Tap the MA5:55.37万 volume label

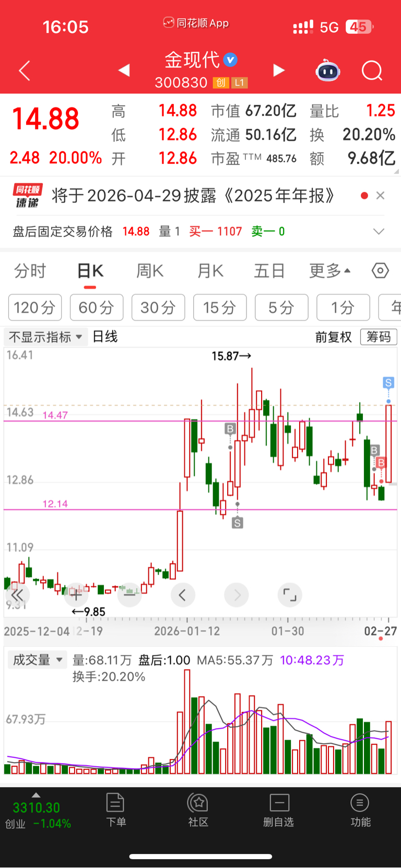pos(234,660)
